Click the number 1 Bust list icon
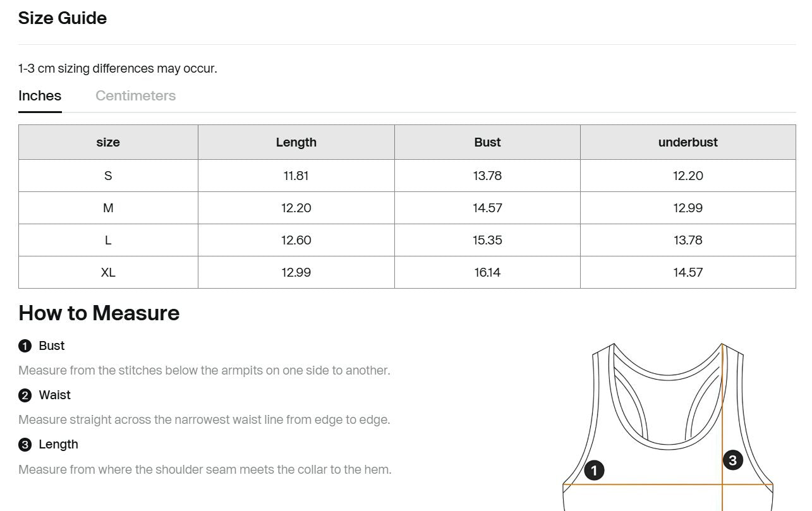Image resolution: width=812 pixels, height=511 pixels. coord(25,346)
